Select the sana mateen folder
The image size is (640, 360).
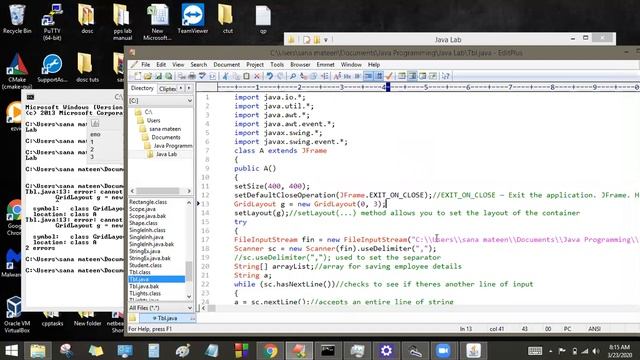click(165, 129)
